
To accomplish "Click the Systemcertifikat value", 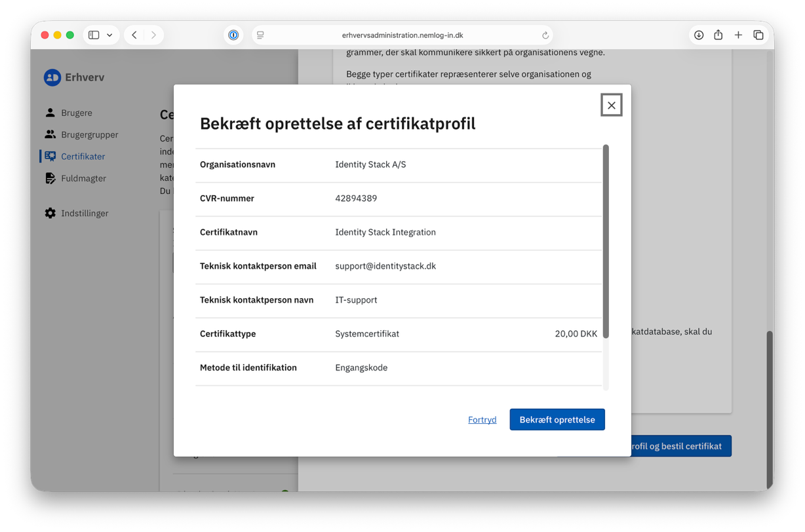I will [x=367, y=334].
